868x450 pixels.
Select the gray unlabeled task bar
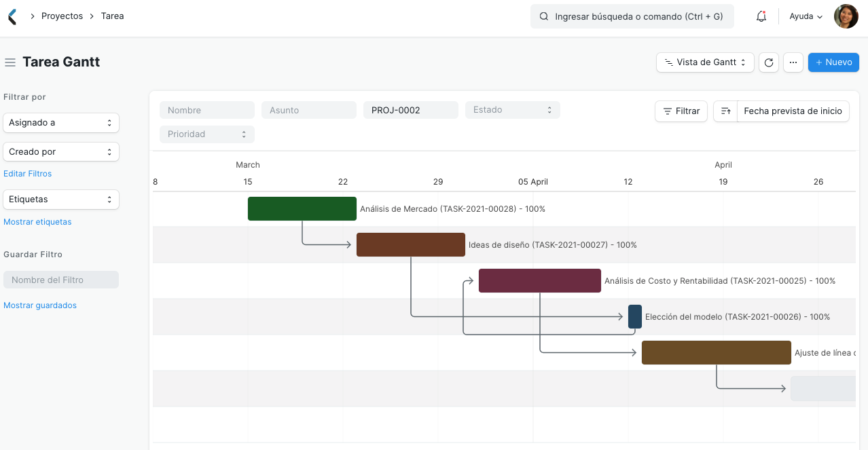coord(823,389)
